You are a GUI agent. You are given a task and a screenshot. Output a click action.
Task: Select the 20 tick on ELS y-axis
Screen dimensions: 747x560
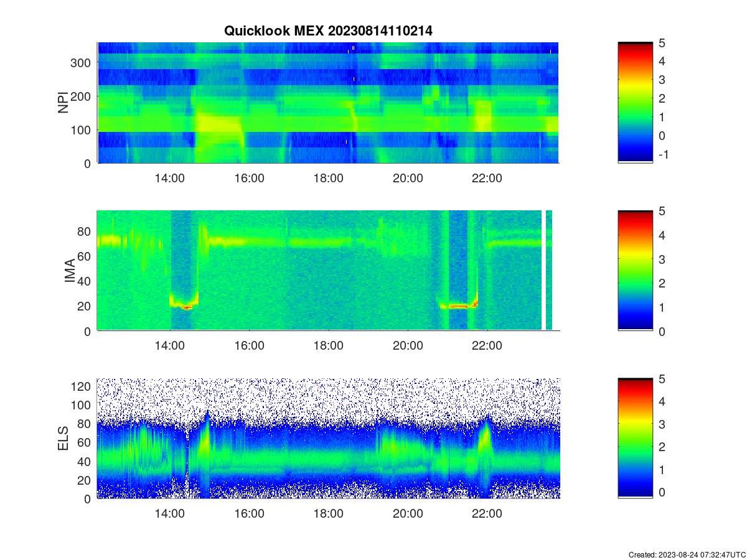85,480
